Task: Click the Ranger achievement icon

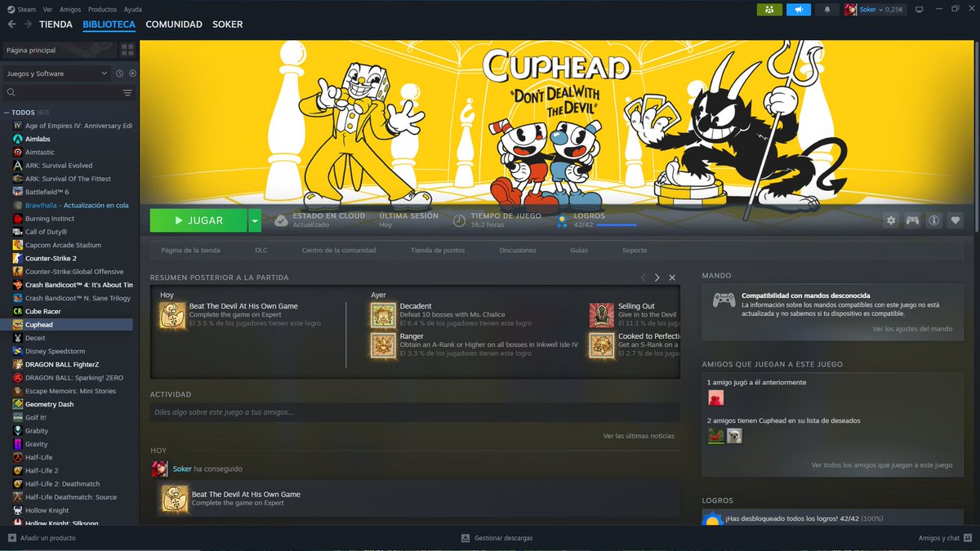Action: [x=383, y=345]
